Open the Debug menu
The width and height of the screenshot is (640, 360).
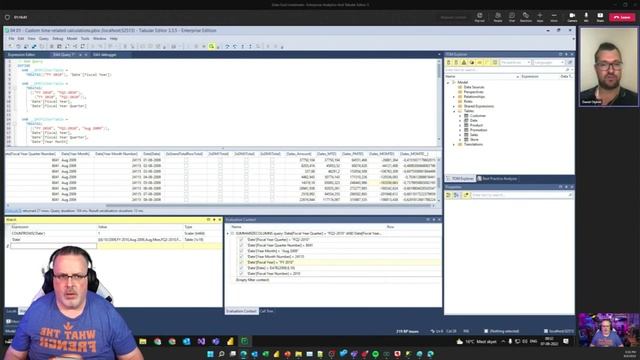pyautogui.click(x=58, y=38)
